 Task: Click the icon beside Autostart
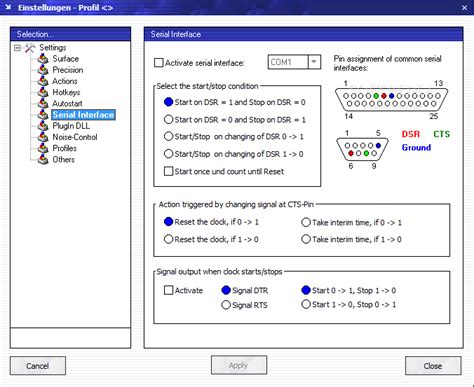pyautogui.click(x=43, y=104)
